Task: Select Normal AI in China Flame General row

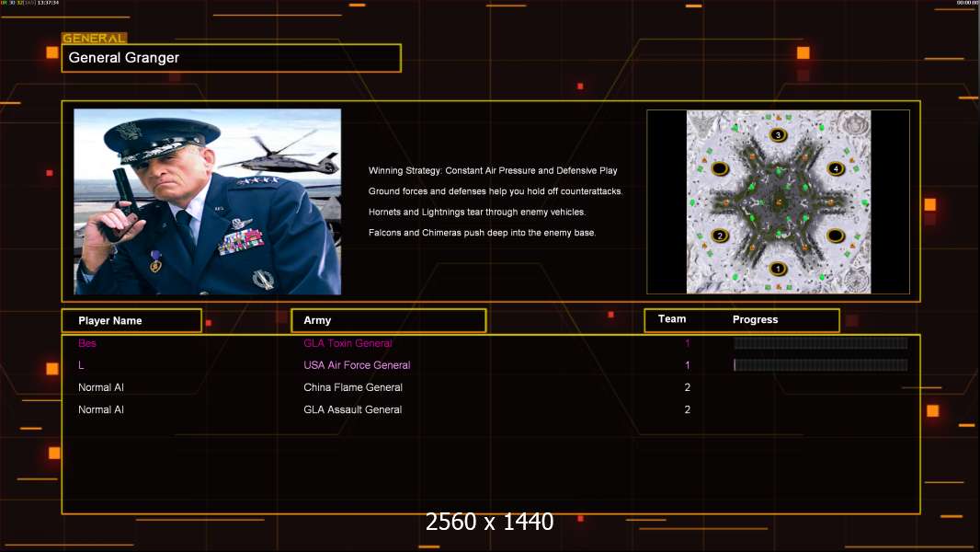Action: coord(100,387)
